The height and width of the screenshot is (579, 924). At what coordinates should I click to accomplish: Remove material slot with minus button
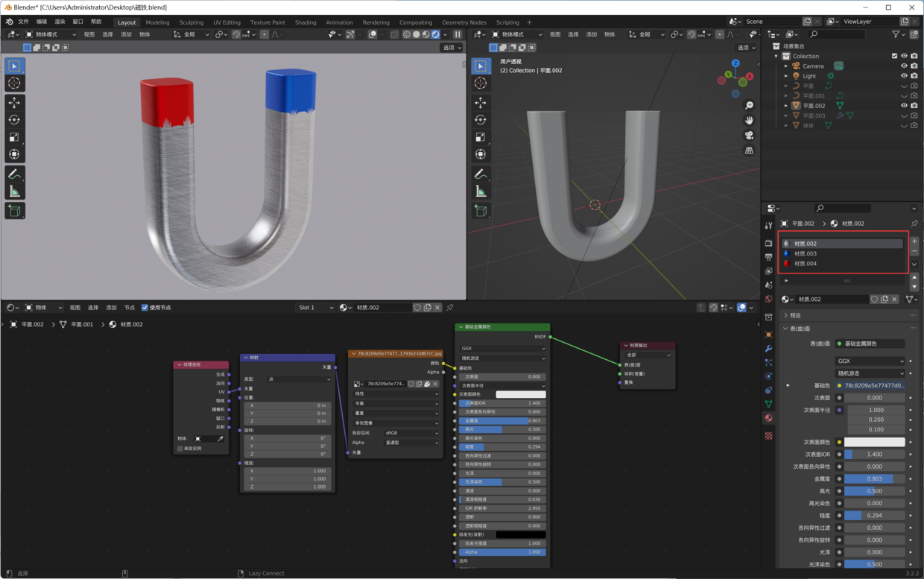[914, 252]
